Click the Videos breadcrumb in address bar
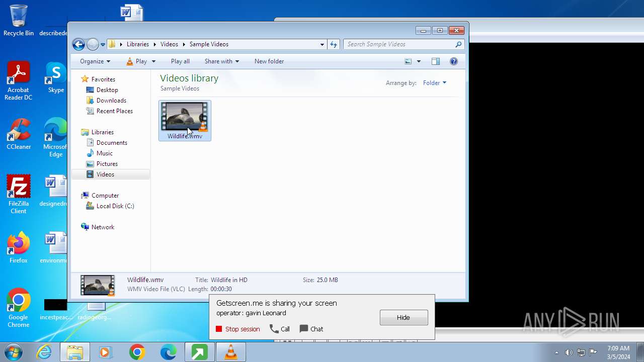Screen dimensions: 644x362 pyautogui.click(x=169, y=44)
